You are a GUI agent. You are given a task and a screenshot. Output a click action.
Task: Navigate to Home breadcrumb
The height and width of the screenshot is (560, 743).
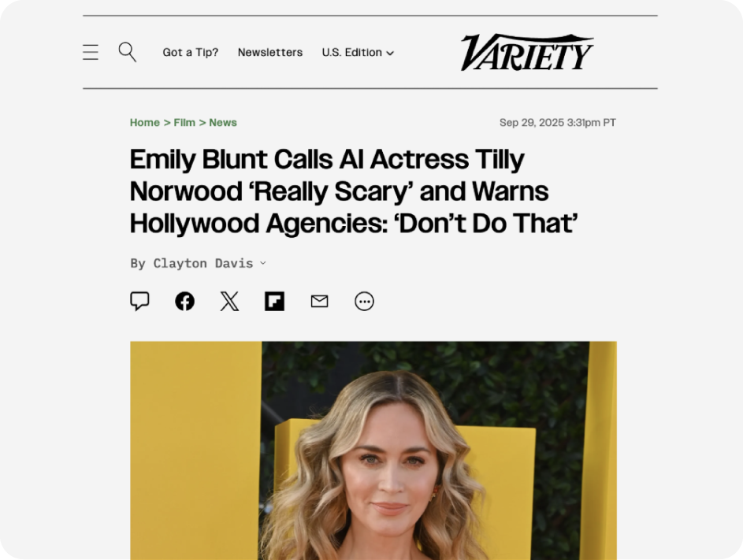click(x=144, y=123)
